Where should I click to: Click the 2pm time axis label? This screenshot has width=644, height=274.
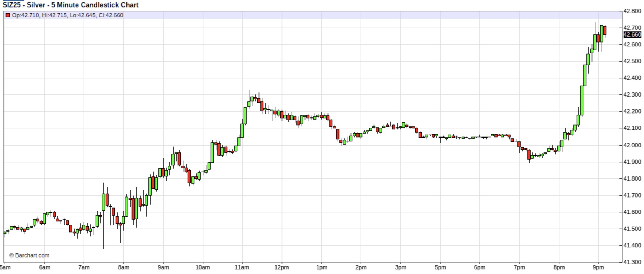click(x=361, y=267)
